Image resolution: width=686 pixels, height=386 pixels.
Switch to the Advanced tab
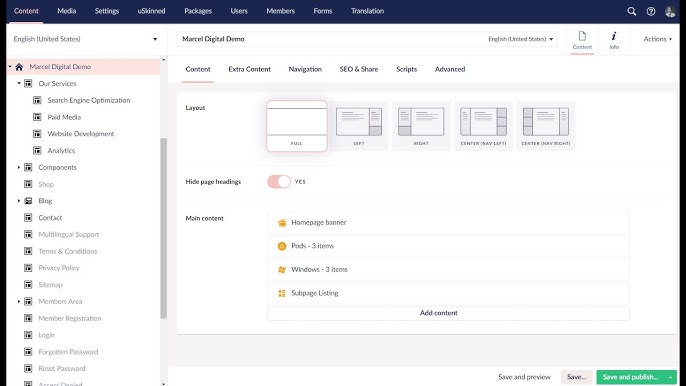click(x=450, y=69)
